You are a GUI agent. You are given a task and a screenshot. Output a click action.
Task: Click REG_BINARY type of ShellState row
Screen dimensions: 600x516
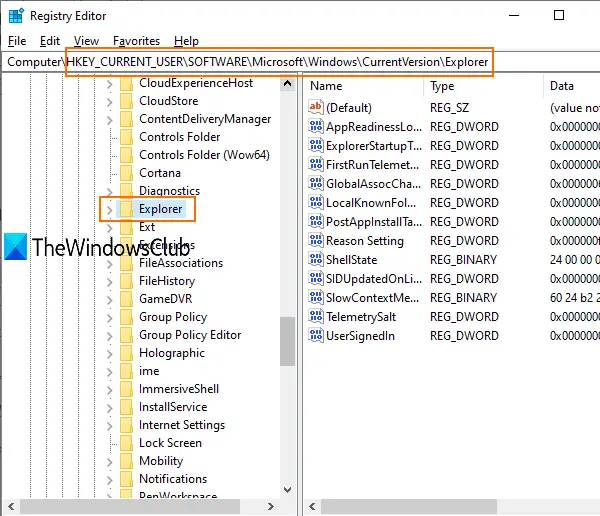click(463, 260)
